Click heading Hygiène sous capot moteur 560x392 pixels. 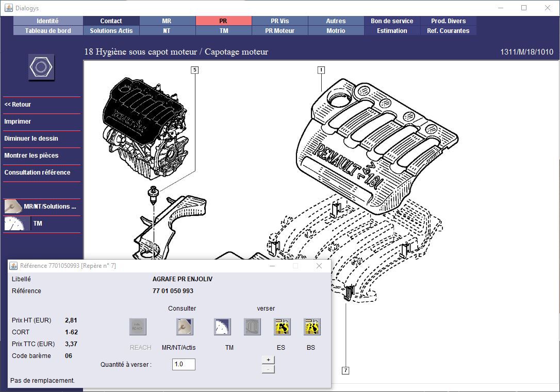tap(146, 52)
